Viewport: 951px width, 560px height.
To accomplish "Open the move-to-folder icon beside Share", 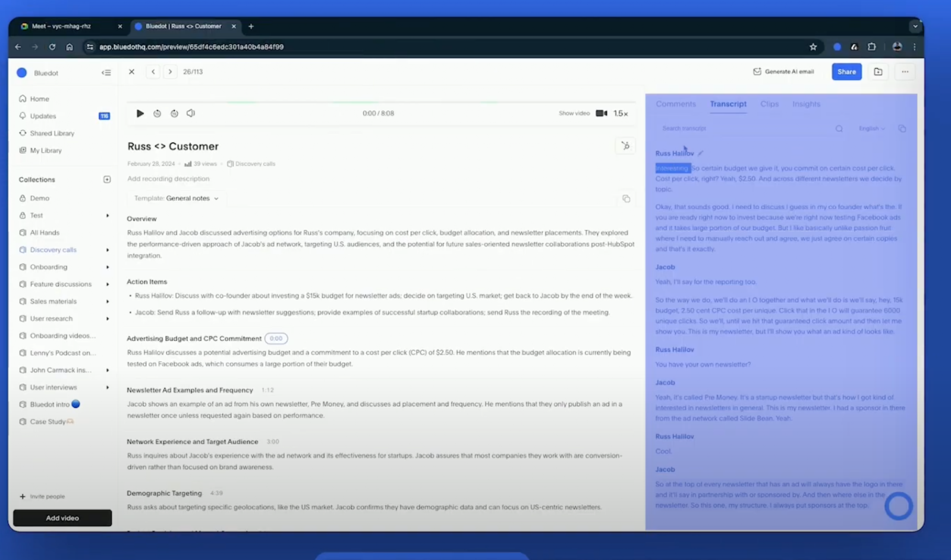I will 878,72.
